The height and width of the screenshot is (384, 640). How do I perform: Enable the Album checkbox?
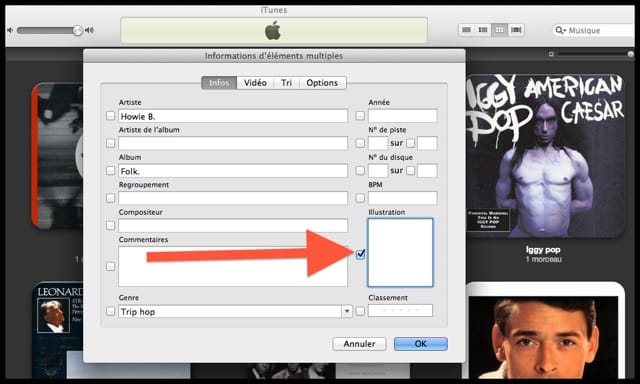coord(110,171)
